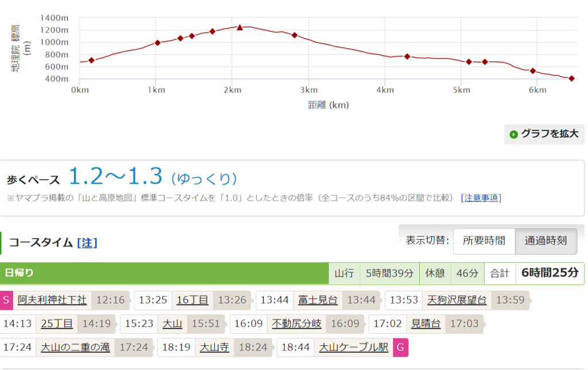
Task: Click the green Start 'S' marker icon
Action: [6, 300]
